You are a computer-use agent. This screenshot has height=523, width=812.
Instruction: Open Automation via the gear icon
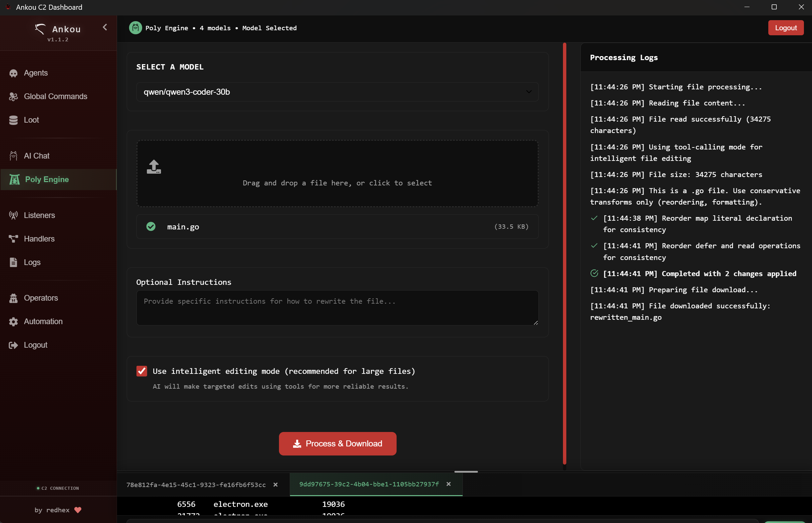point(13,321)
